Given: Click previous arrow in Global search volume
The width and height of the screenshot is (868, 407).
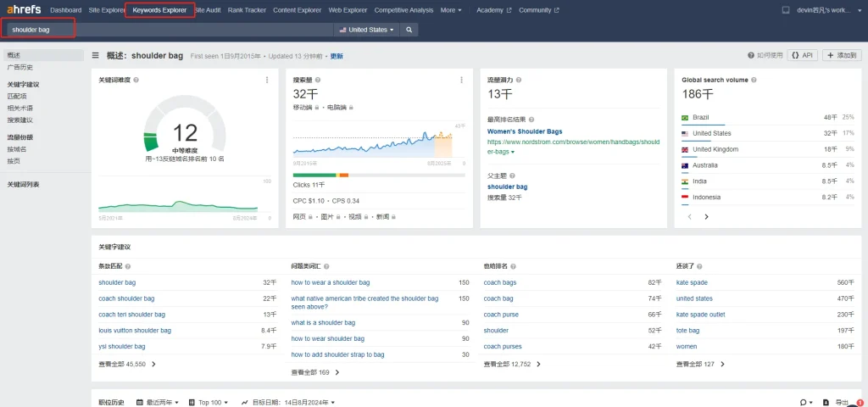Looking at the screenshot, I should (690, 216).
